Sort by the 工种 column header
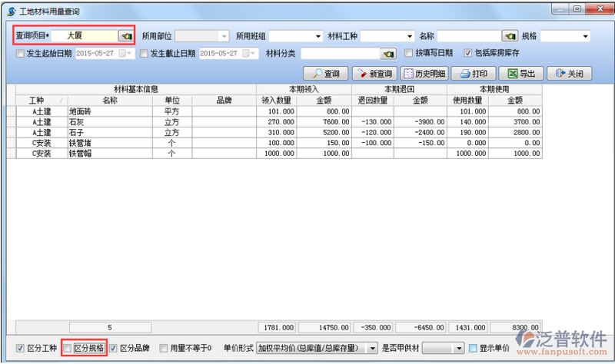615x364 pixels. pyautogui.click(x=37, y=101)
